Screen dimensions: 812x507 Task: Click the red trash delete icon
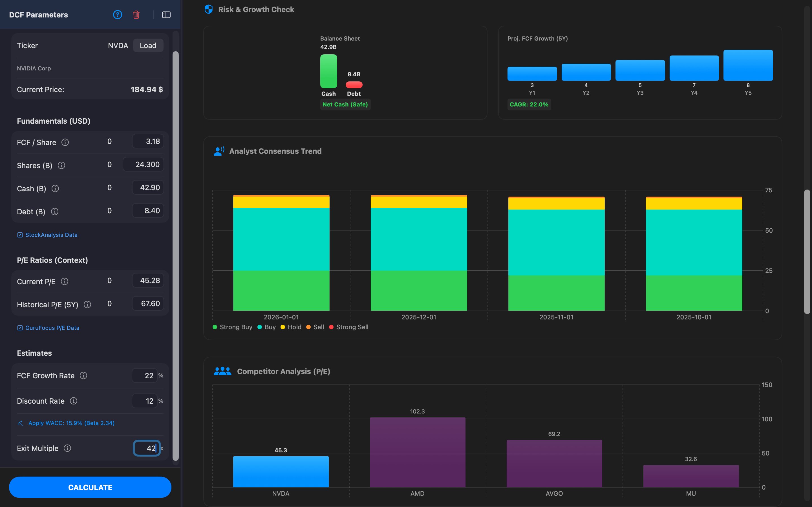pyautogui.click(x=136, y=15)
